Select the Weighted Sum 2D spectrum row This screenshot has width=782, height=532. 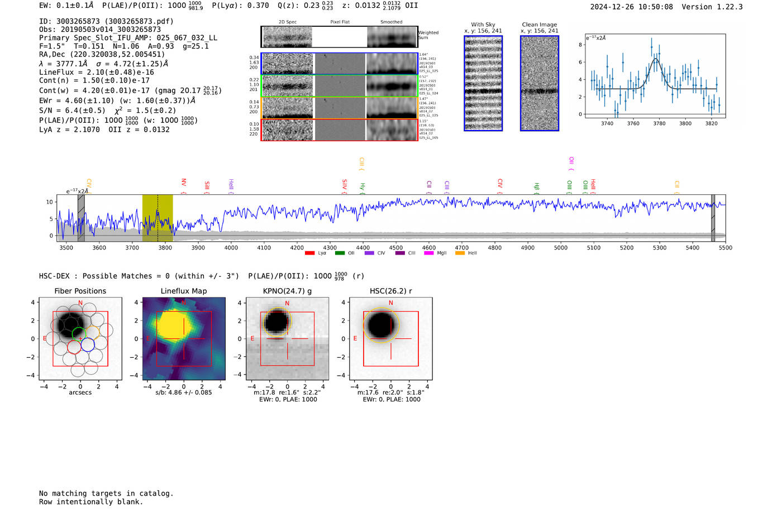click(x=339, y=37)
